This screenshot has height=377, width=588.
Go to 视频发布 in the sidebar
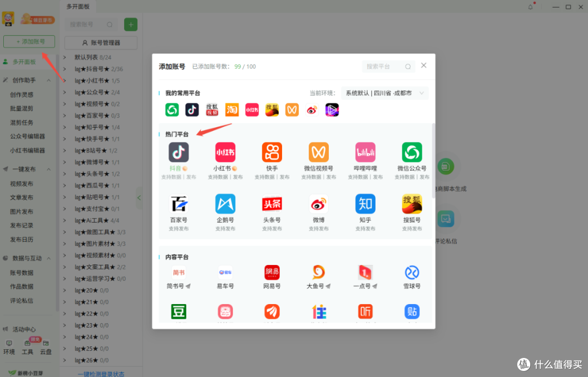(x=22, y=184)
